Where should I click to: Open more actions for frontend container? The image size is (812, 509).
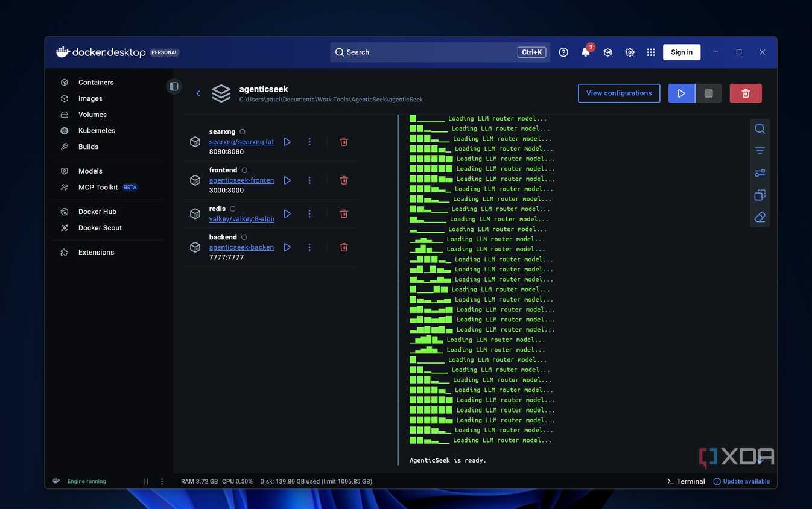pos(309,180)
